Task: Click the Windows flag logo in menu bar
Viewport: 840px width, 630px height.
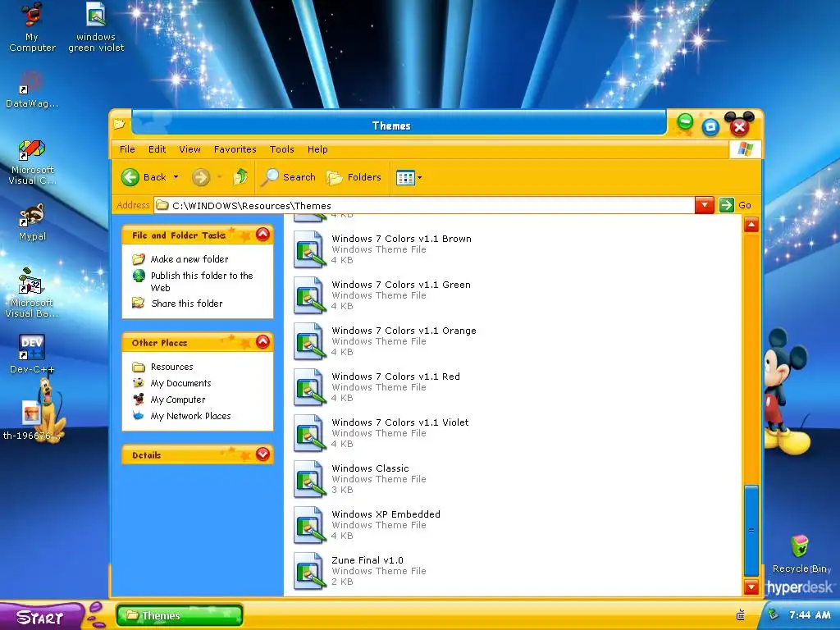Action: coord(745,149)
